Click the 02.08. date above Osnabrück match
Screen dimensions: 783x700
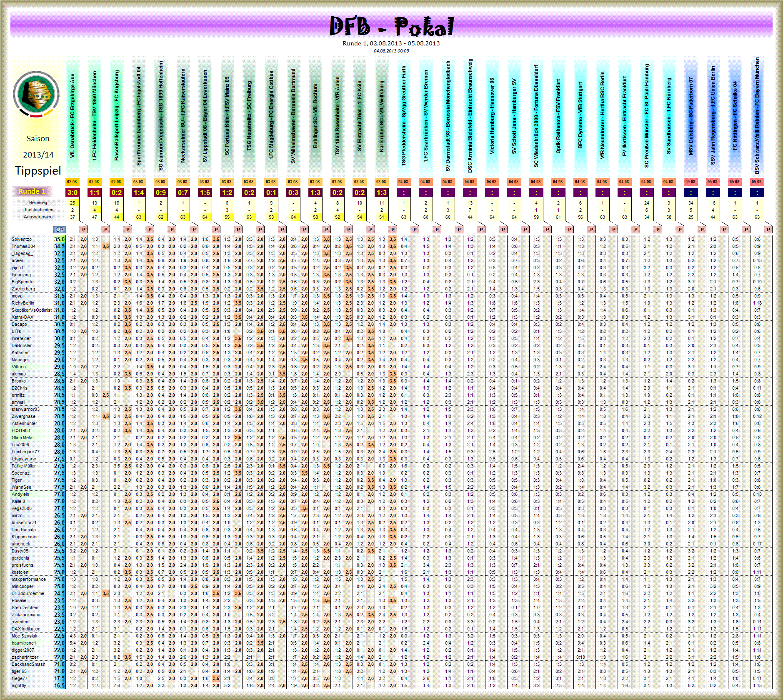pos(73,182)
